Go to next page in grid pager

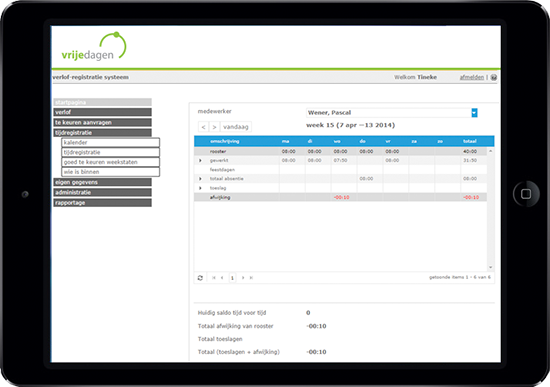243,278
